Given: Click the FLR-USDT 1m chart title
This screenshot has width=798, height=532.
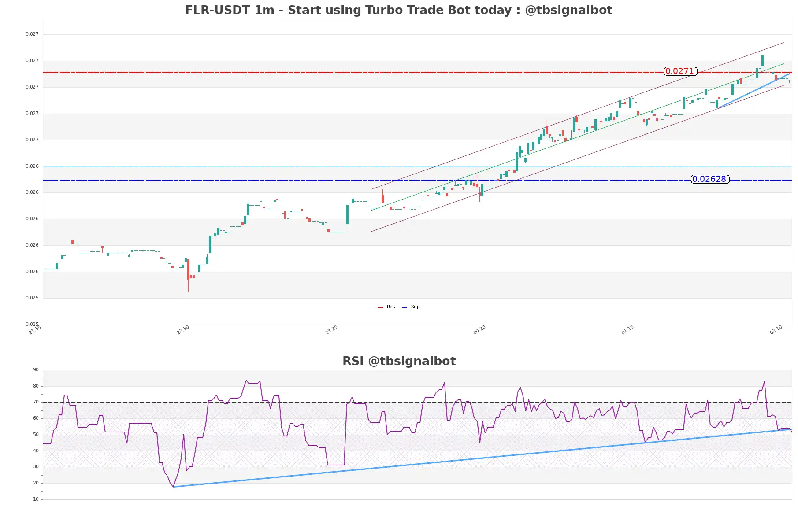Looking at the screenshot, I should pos(398,10).
